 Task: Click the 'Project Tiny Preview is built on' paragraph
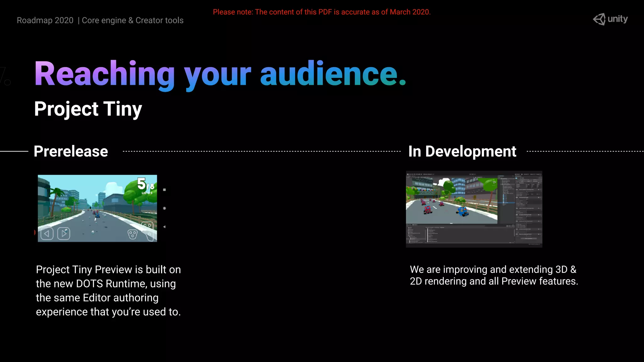[x=108, y=291]
